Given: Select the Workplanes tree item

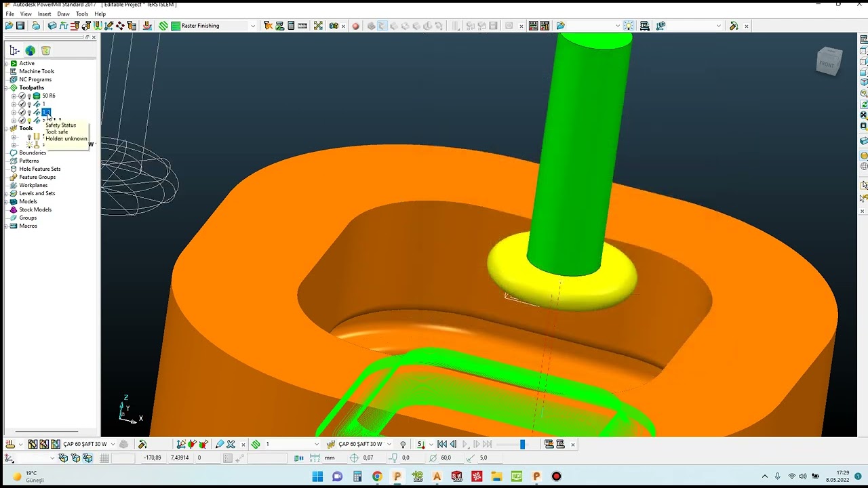Looking at the screenshot, I should tap(33, 185).
